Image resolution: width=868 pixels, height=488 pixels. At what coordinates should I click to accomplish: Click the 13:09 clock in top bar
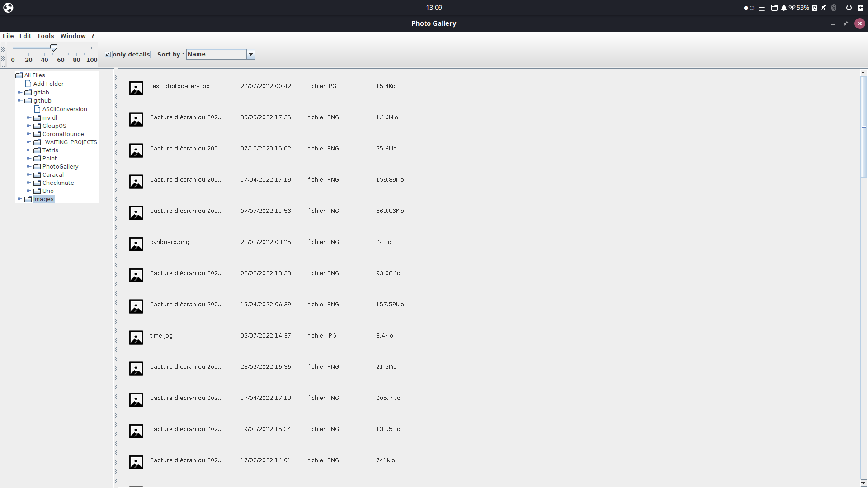point(434,8)
